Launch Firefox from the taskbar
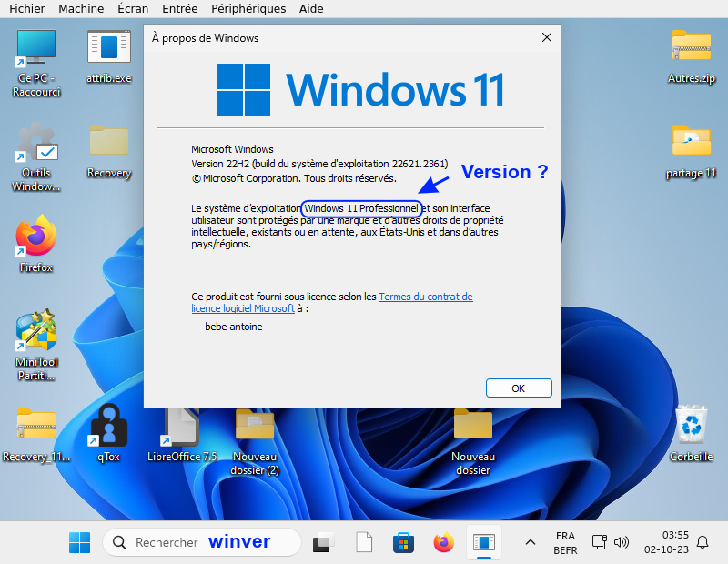The height and width of the screenshot is (564, 728). point(443,542)
